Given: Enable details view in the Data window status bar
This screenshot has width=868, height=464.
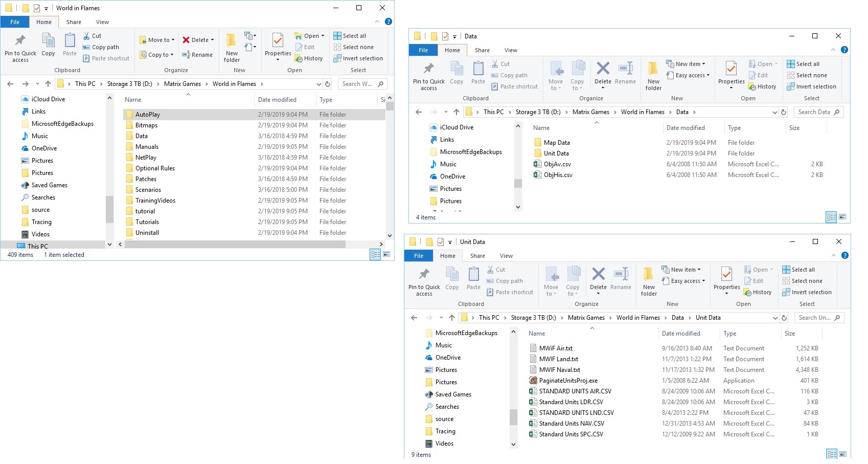Looking at the screenshot, I should (831, 217).
